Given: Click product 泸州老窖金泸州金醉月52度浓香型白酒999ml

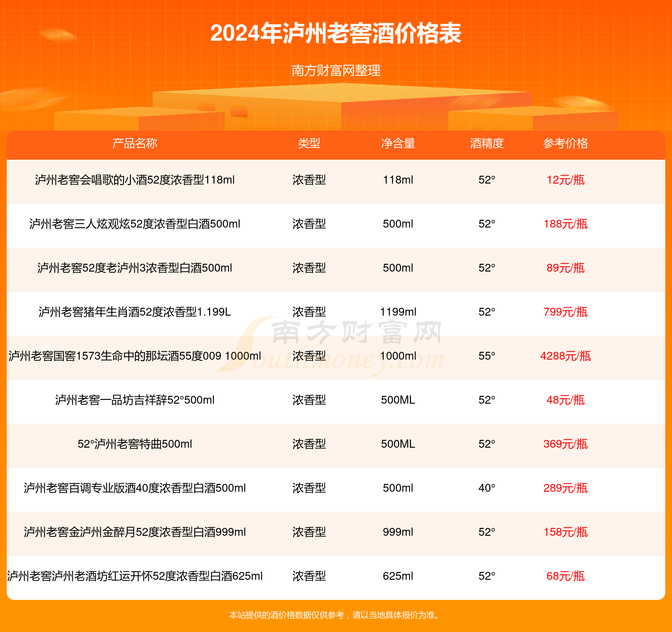Looking at the screenshot, I should [135, 532].
